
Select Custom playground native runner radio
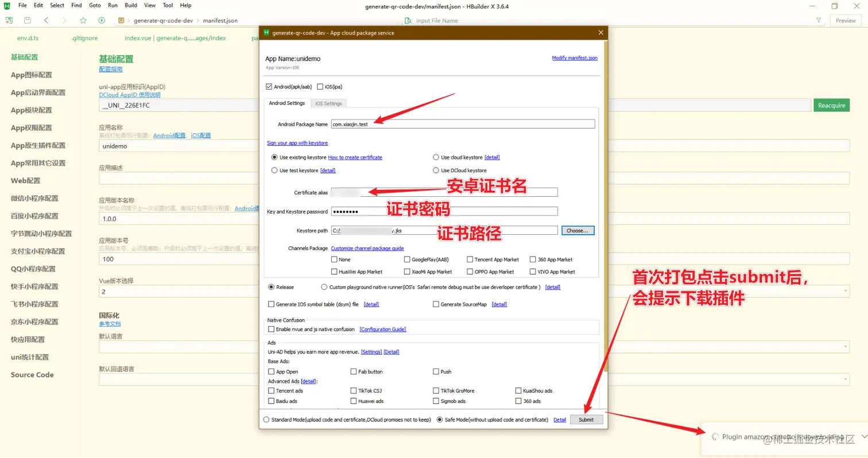click(324, 287)
